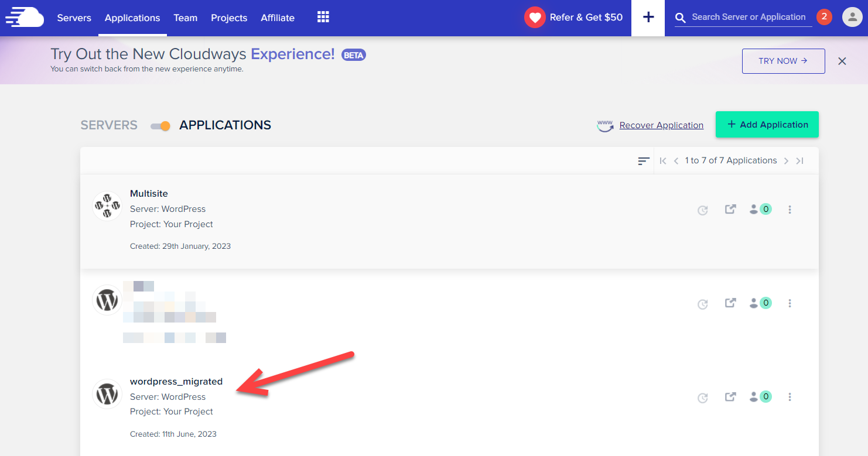Click the blurred application's team members icon
The height and width of the screenshot is (456, 868).
coord(754,303)
